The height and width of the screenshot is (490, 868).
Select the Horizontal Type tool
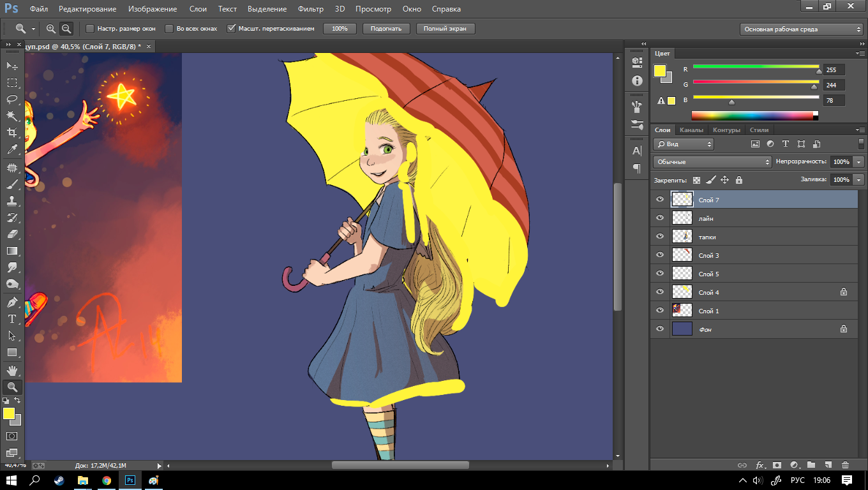pos(12,319)
